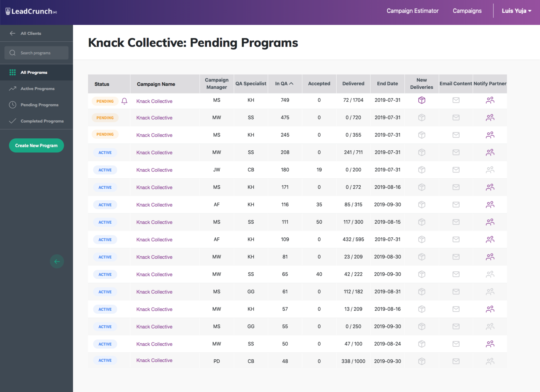The image size is (540, 392).
Task: Click the page title Knack Collective: Pending Programs
Action: [x=193, y=43]
